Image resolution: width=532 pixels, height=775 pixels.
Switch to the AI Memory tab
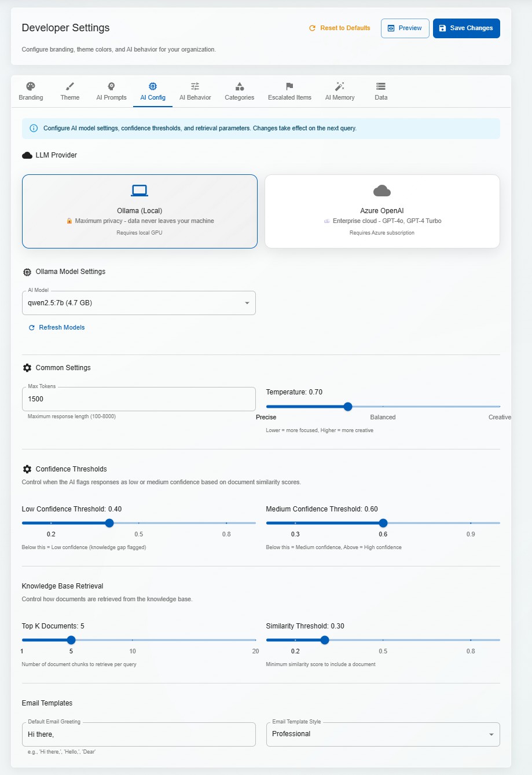pos(339,91)
